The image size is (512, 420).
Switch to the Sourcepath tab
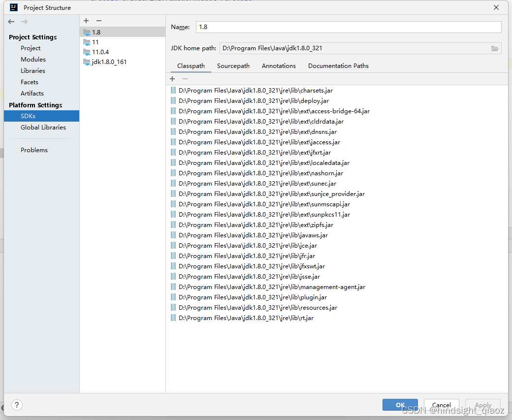tap(233, 66)
